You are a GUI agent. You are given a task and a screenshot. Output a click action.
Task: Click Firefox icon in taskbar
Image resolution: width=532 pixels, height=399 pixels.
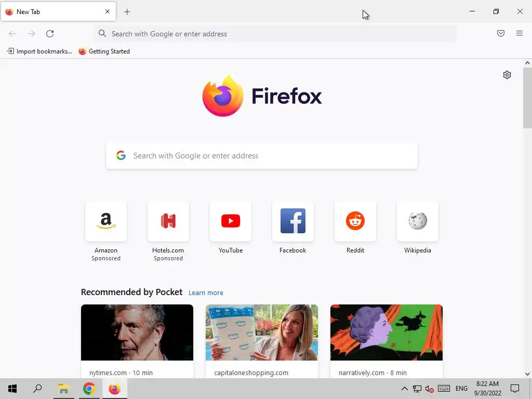114,389
